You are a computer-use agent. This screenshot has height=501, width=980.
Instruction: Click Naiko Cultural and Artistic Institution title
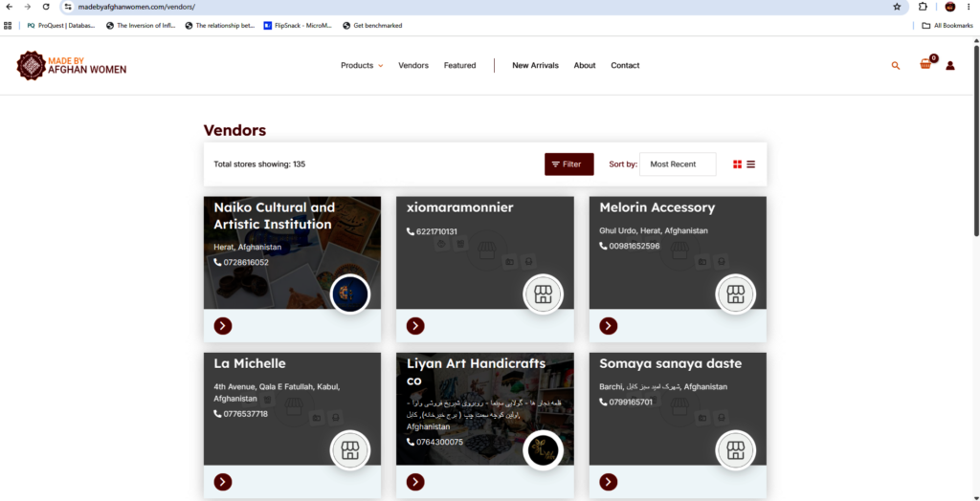click(275, 215)
